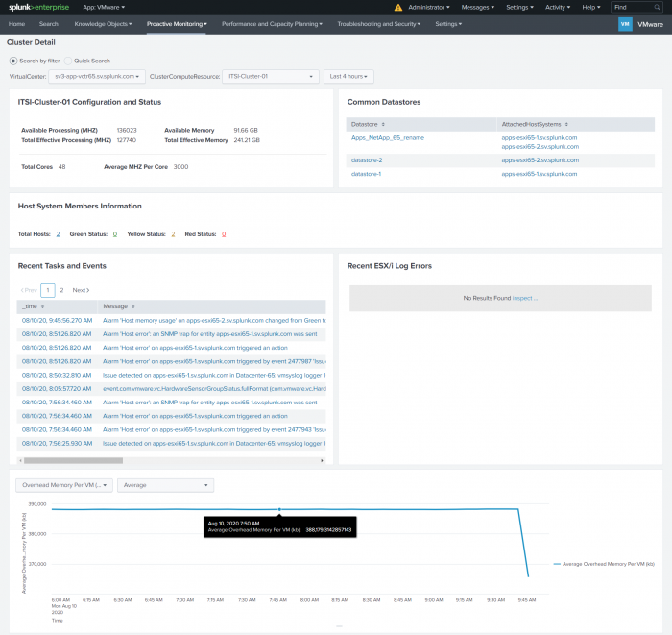Click the yellow warning triangle icon
Image resolution: width=672 pixels, height=635 pixels.
(x=398, y=8)
